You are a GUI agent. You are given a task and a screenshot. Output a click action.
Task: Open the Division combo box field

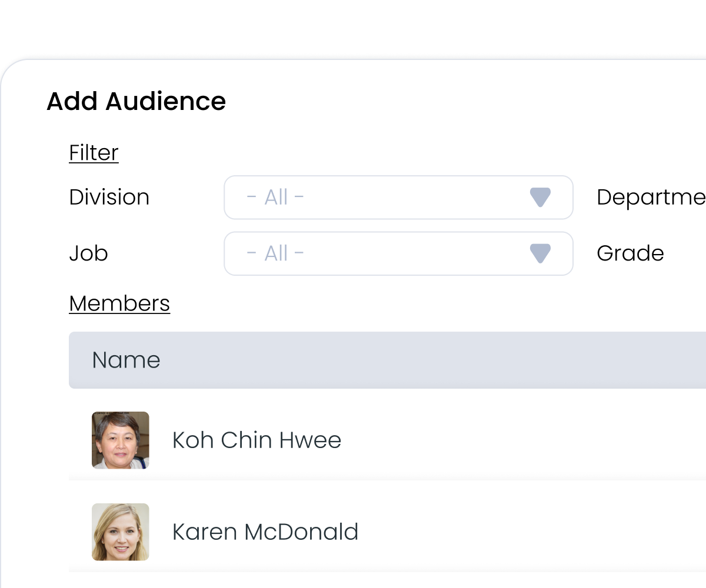point(398,198)
